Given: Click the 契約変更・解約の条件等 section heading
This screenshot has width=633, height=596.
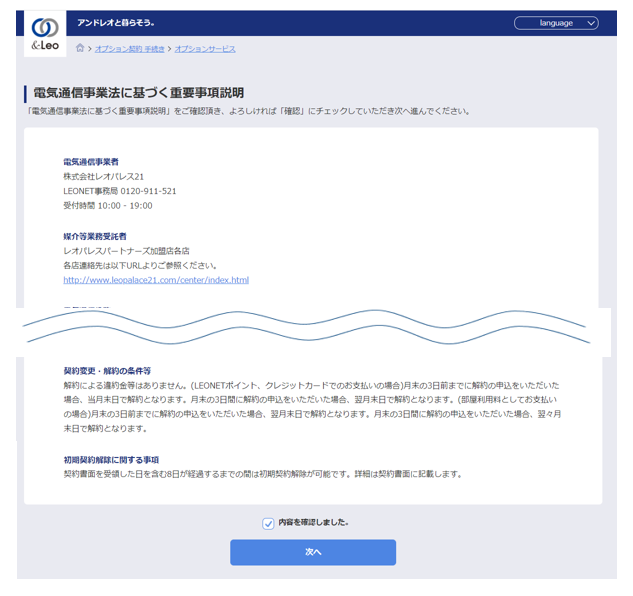Looking at the screenshot, I should pyautogui.click(x=107, y=370).
